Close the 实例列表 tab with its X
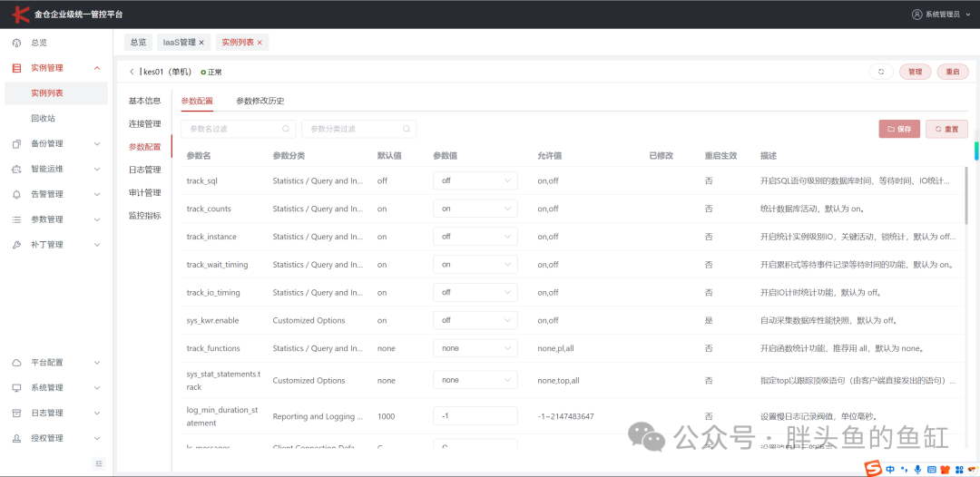 (259, 43)
